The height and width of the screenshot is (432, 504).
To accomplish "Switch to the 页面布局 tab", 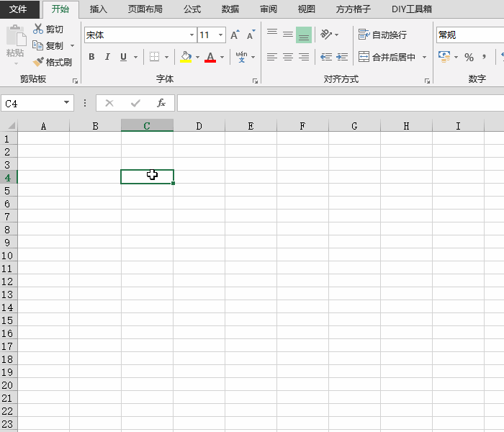I will [x=145, y=9].
